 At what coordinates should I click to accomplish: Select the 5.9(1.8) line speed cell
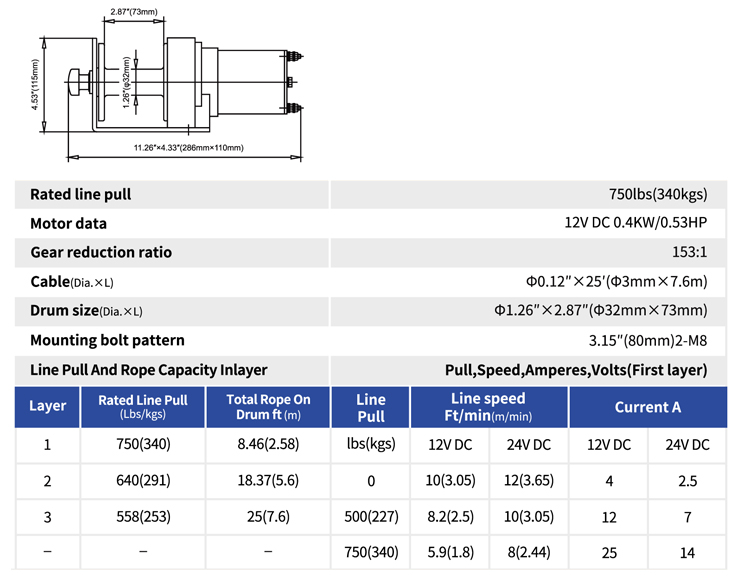(449, 553)
